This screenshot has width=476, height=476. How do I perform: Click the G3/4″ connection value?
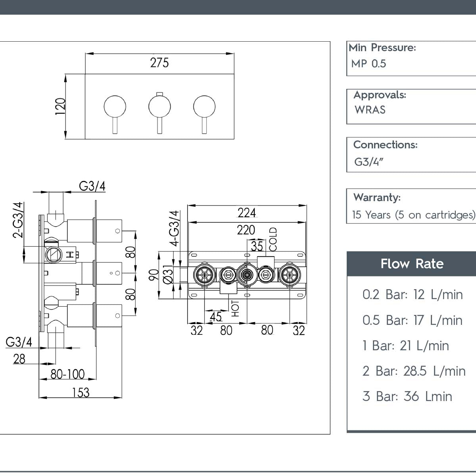point(369,162)
